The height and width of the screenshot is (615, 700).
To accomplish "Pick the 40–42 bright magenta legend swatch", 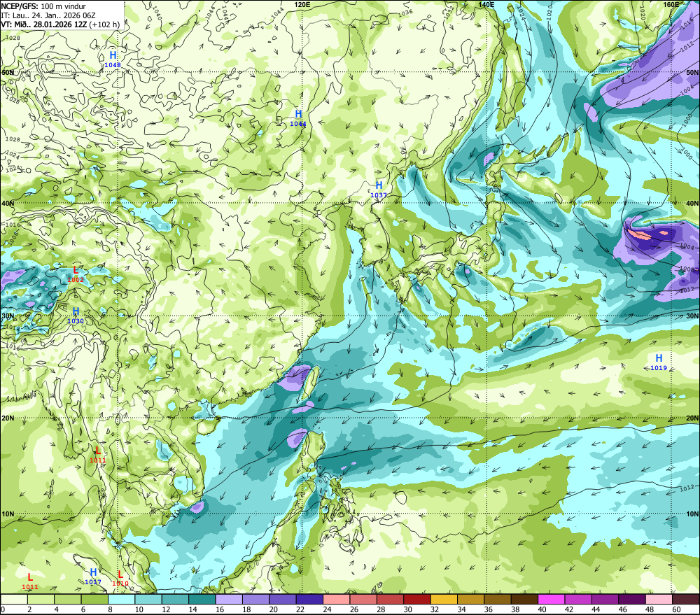I will [x=552, y=599].
